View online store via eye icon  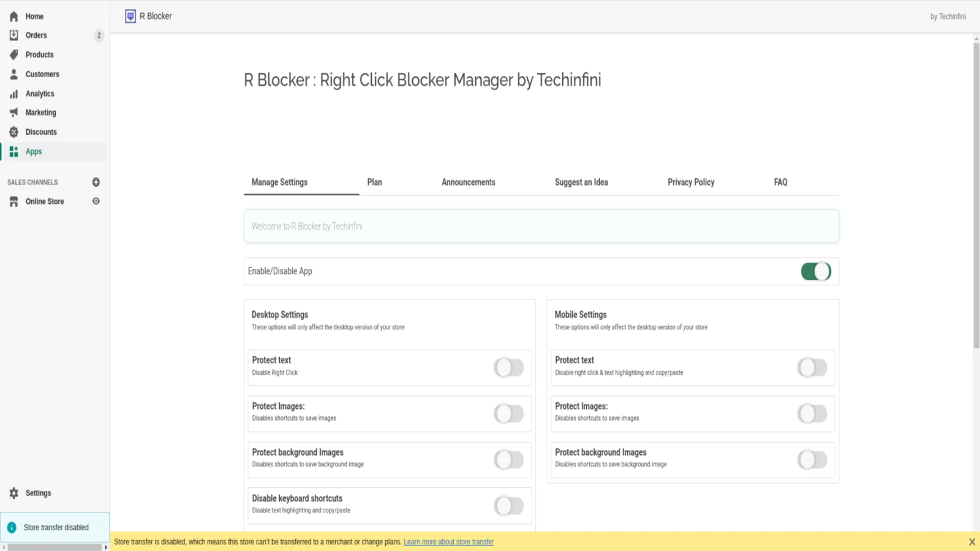[x=96, y=201]
